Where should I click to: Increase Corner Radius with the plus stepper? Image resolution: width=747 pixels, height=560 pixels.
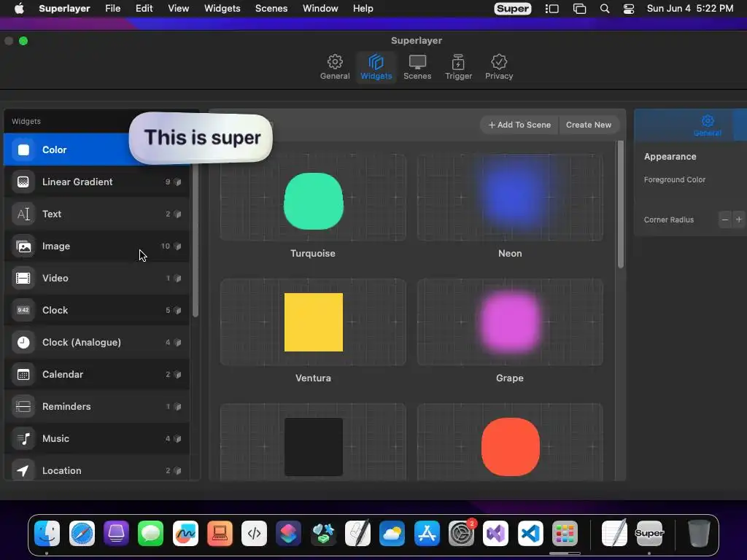coord(738,219)
